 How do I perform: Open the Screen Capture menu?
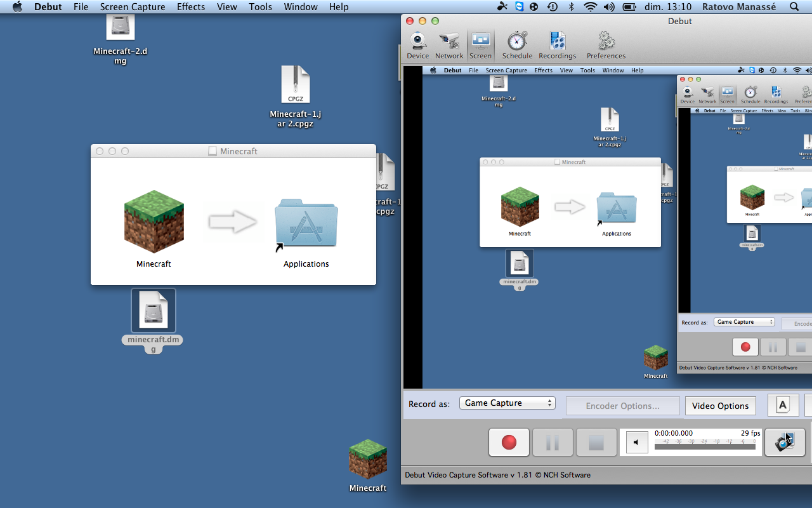(133, 7)
